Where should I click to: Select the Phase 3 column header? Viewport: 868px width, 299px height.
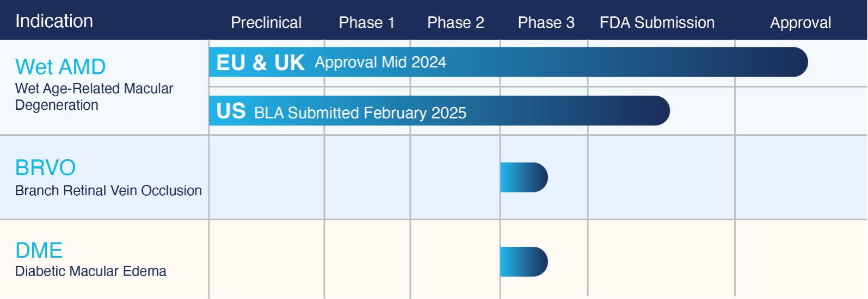tap(546, 22)
